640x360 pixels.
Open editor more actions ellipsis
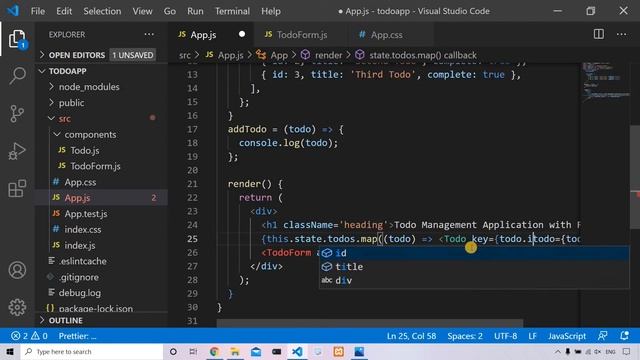click(x=622, y=34)
